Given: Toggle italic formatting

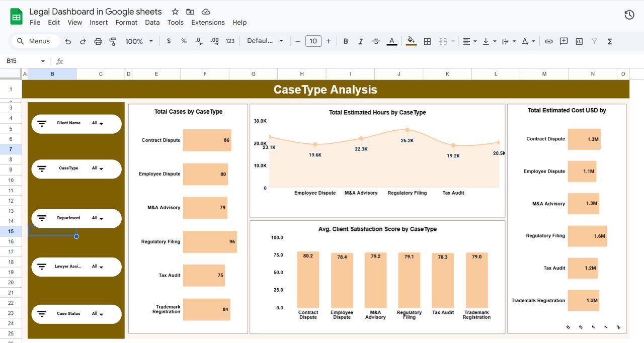Looking at the screenshot, I should click(x=361, y=41).
